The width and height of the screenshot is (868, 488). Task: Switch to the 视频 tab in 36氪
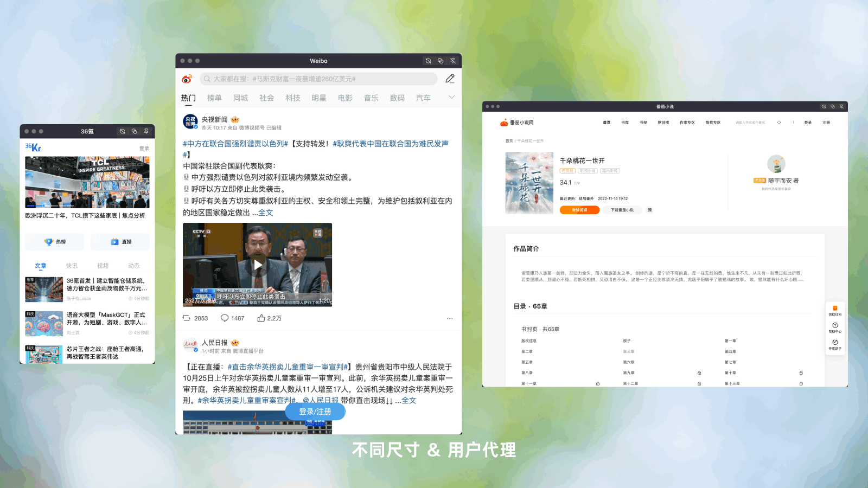point(103,266)
